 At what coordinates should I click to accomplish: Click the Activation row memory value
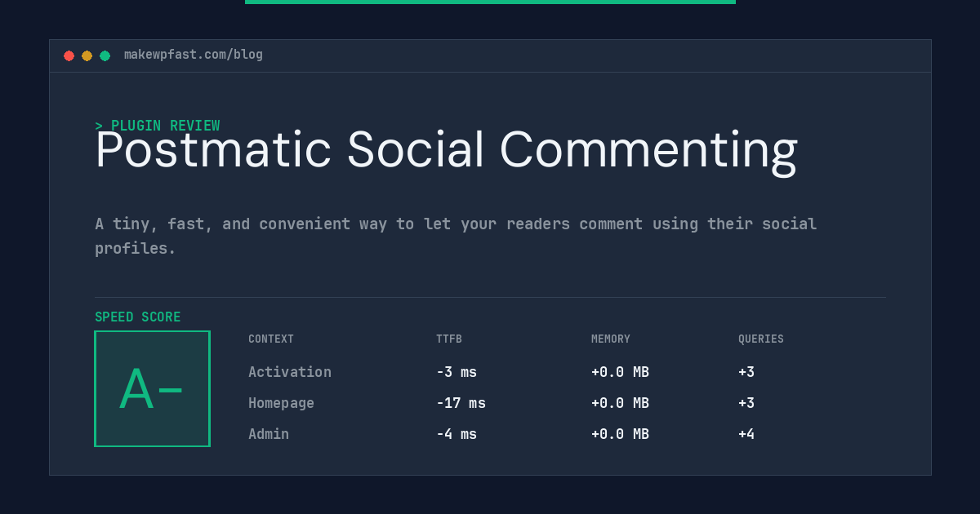point(620,372)
